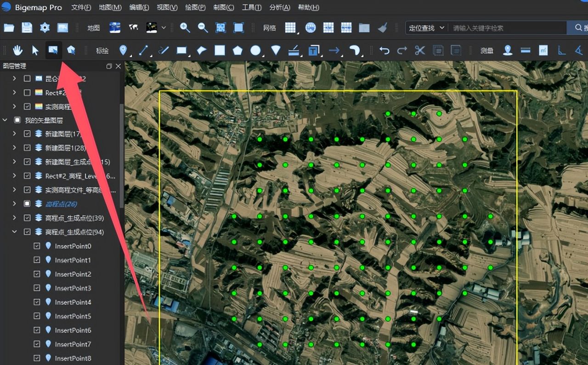Enable the 高程点(26) layer checkbox
Image resolution: width=588 pixels, height=365 pixels.
27,204
